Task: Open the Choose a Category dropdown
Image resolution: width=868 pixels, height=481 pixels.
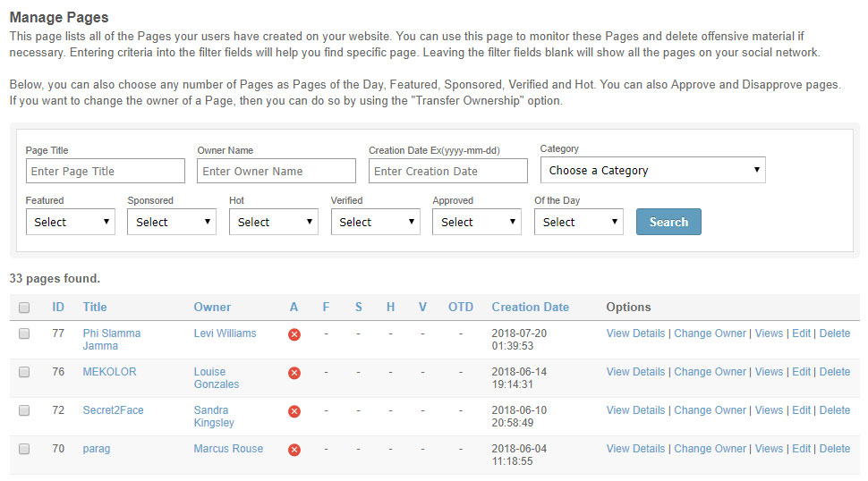Action: tap(652, 170)
